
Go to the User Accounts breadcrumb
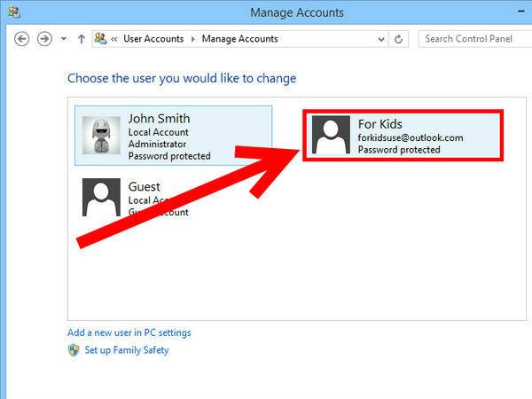tap(153, 39)
